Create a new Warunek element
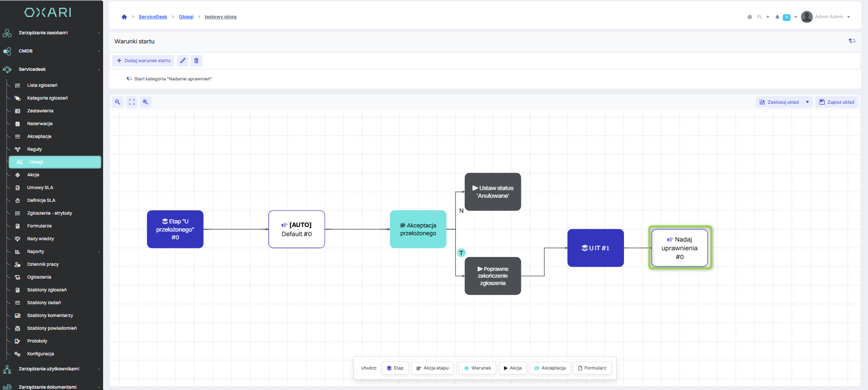The height and width of the screenshot is (390, 868). 477,368
